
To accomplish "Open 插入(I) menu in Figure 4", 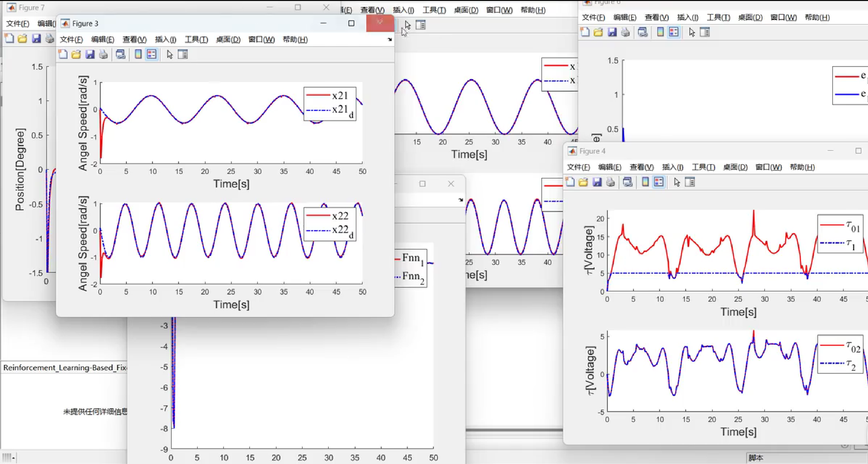I will [673, 167].
